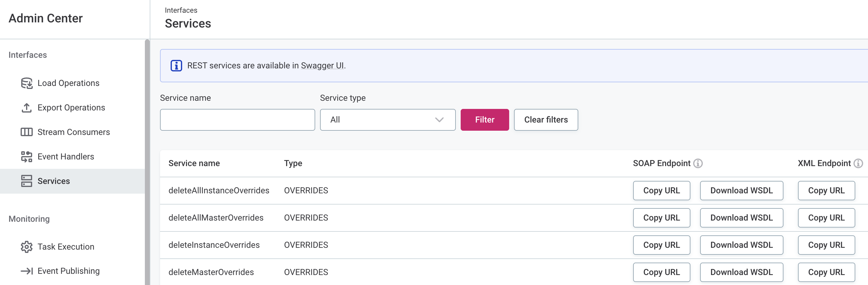Click the Services panel icon

click(x=27, y=181)
